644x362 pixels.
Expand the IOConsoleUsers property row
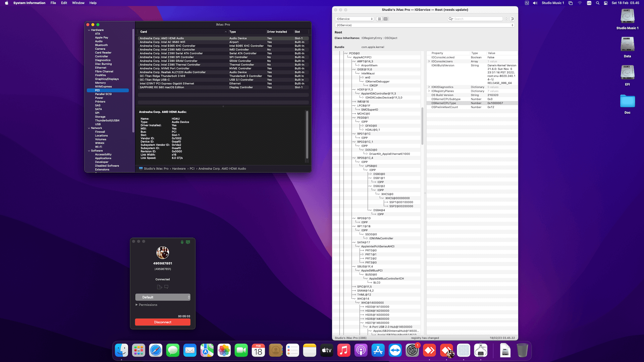point(429,61)
